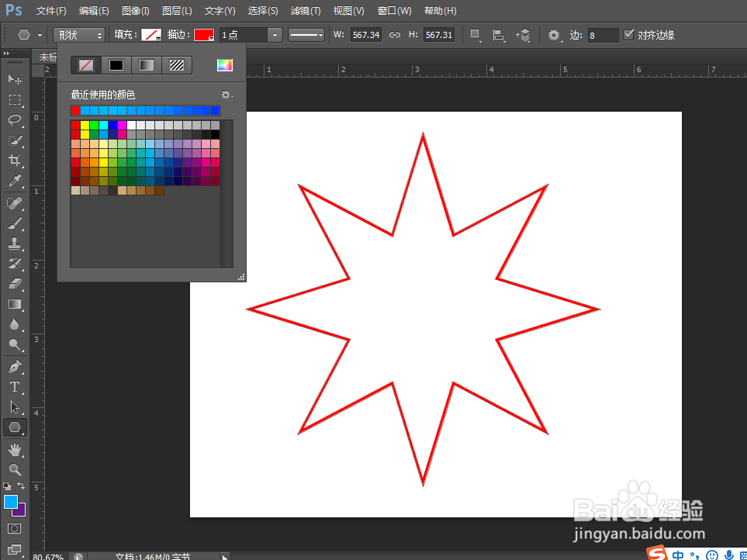The height and width of the screenshot is (560, 747).
Task: Open the stroke line type dropdown
Action: 306,35
